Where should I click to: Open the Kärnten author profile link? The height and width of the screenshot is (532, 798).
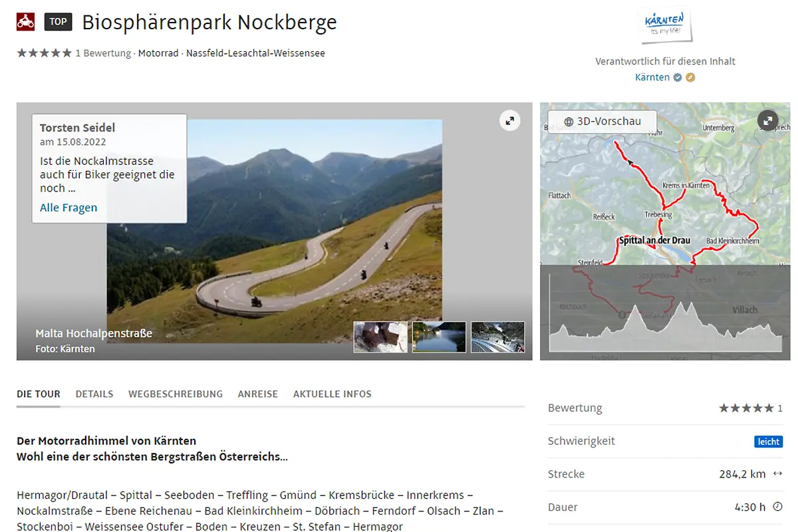tap(652, 77)
